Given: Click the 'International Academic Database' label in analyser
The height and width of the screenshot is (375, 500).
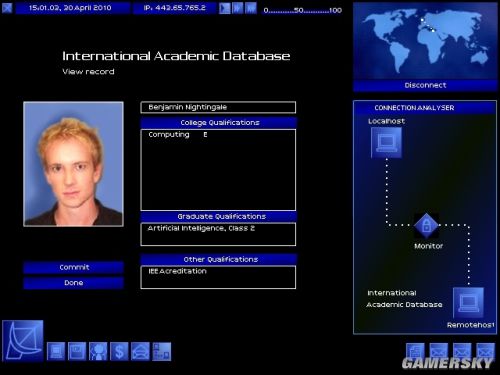Looking at the screenshot, I should pos(404,299).
